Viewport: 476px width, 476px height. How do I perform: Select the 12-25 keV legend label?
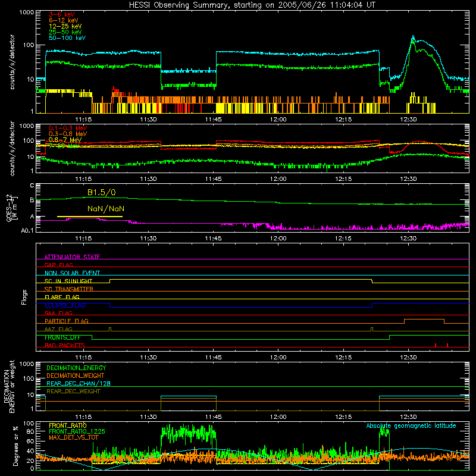pos(65,26)
